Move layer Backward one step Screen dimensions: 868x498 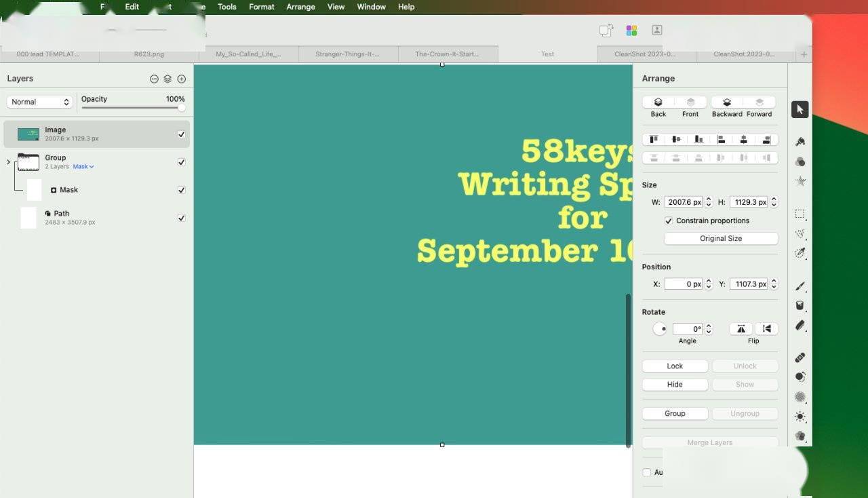(727, 102)
